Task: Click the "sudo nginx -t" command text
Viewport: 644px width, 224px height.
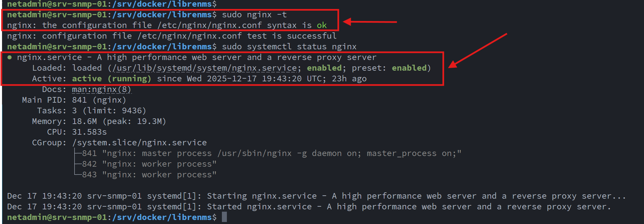Action: click(x=254, y=15)
